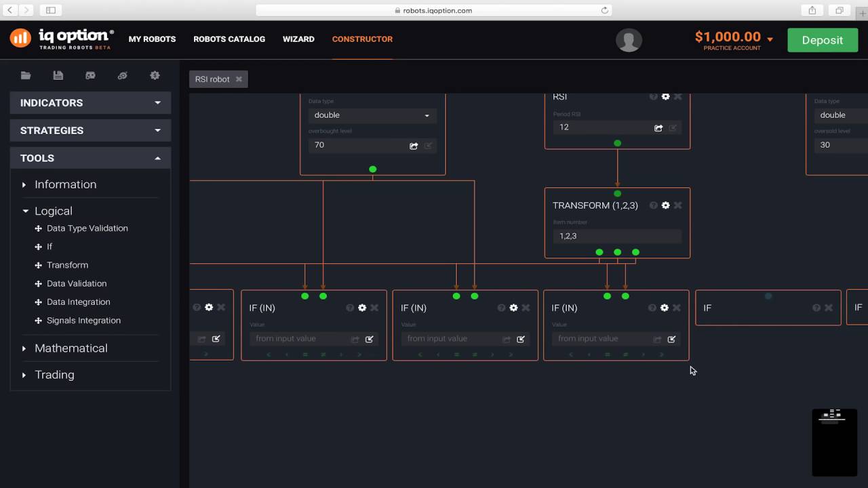Collapse the TOOLS panel
The image size is (868, 488).
tap(90, 158)
